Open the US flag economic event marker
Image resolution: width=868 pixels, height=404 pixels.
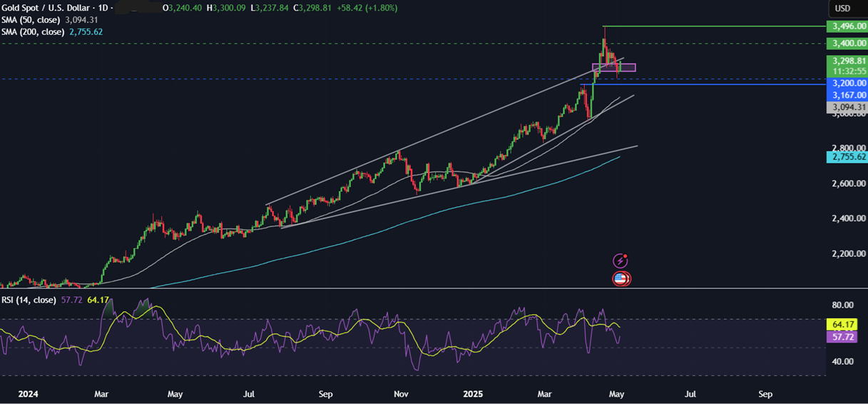pos(621,279)
